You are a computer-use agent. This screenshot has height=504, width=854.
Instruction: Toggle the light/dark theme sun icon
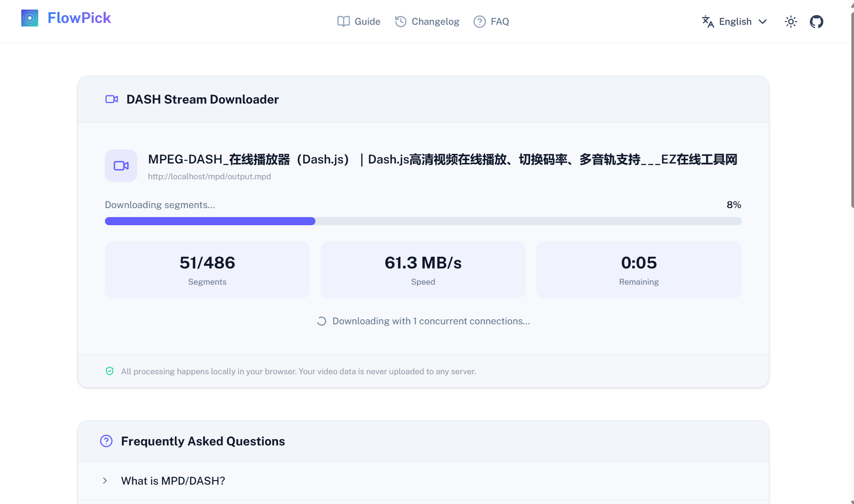coord(791,22)
